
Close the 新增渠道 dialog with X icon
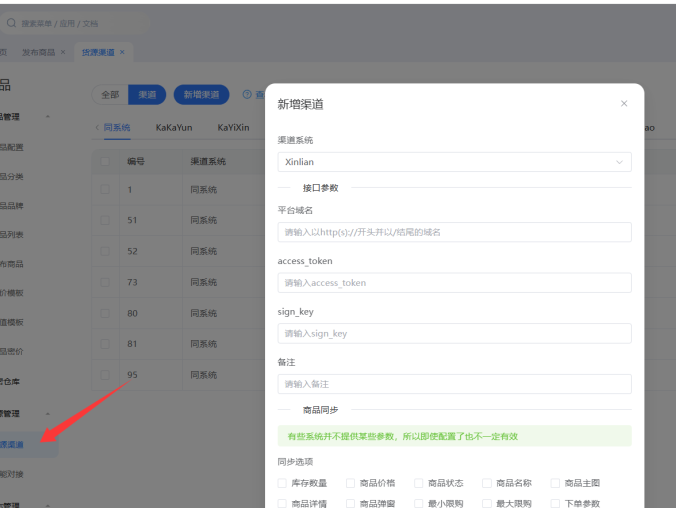(624, 104)
